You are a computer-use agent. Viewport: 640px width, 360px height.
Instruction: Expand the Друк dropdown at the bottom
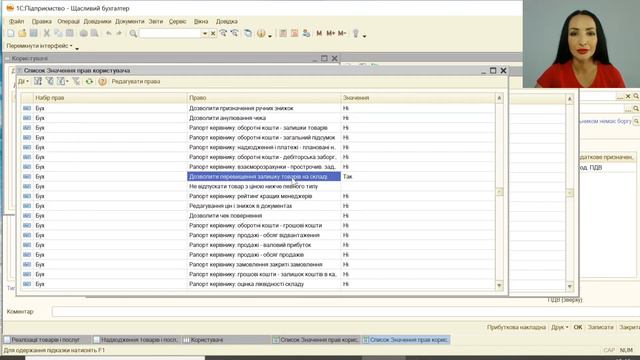(x=560, y=327)
